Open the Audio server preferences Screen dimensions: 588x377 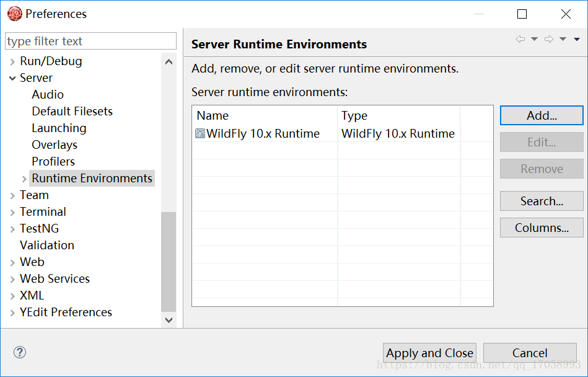click(x=48, y=94)
